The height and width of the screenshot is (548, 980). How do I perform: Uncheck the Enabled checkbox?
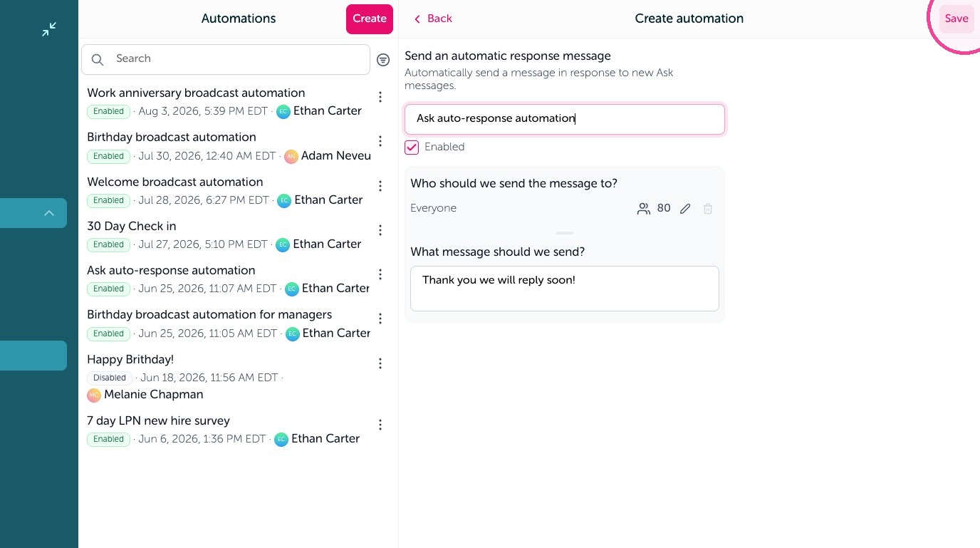(x=412, y=148)
